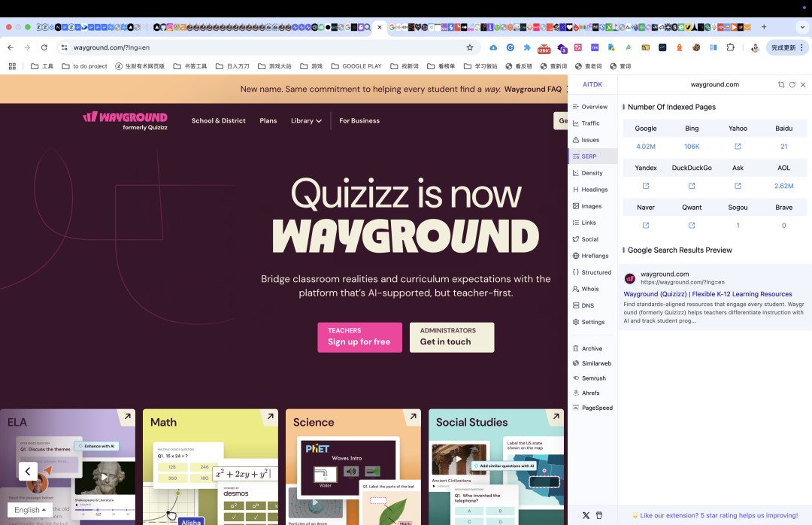Viewport: 812px width, 525px height.
Task: Open the English language dropdown
Action: [x=30, y=510]
